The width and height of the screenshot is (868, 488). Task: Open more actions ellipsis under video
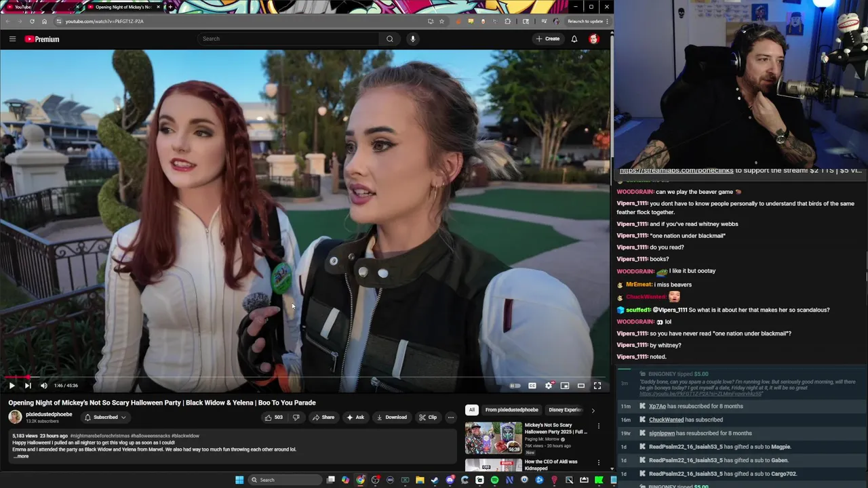pos(451,418)
